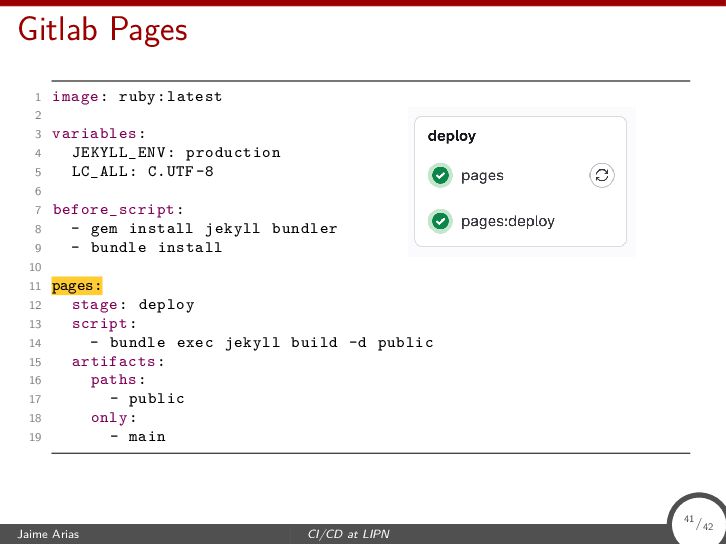Click line number 19 in the gutter
This screenshot has width=726, height=544.
[36, 437]
